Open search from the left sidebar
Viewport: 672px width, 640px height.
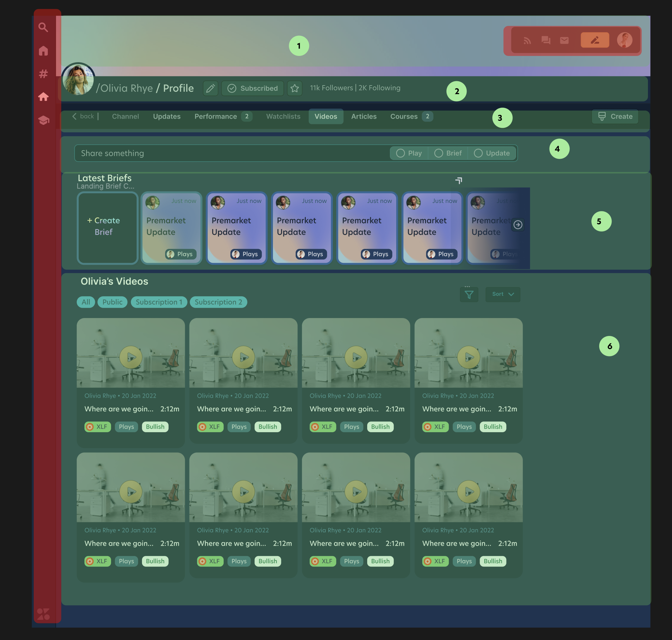(43, 27)
